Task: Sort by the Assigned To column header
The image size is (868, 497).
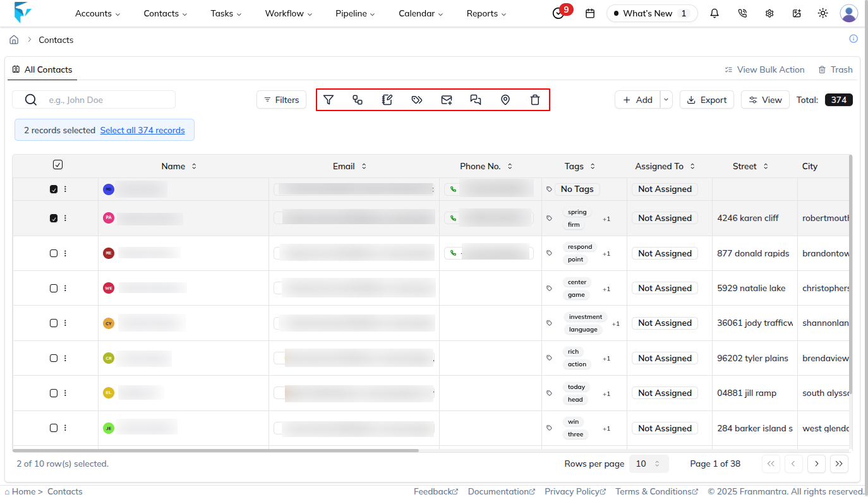Action: tap(665, 166)
